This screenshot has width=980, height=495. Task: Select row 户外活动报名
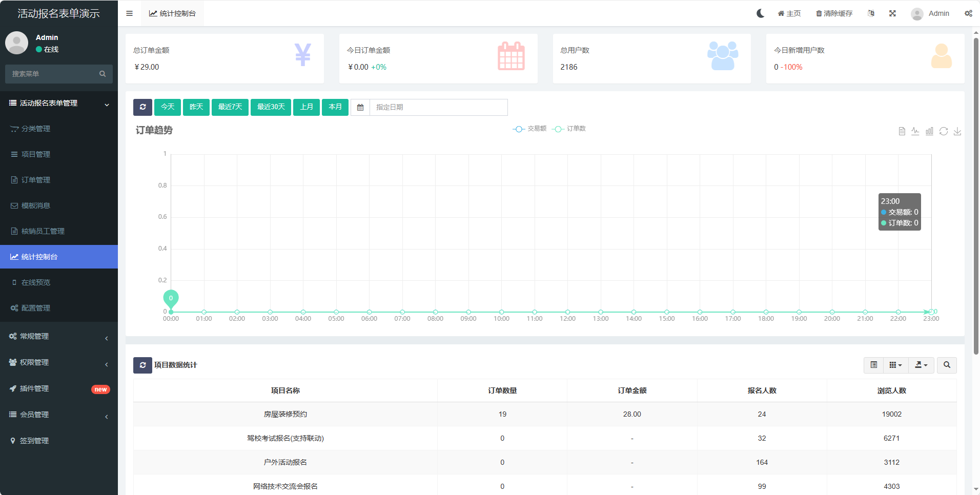point(545,462)
